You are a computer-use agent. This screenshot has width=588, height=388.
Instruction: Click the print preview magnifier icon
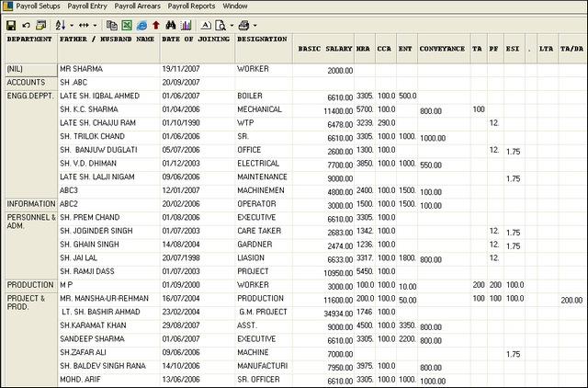click(x=220, y=26)
